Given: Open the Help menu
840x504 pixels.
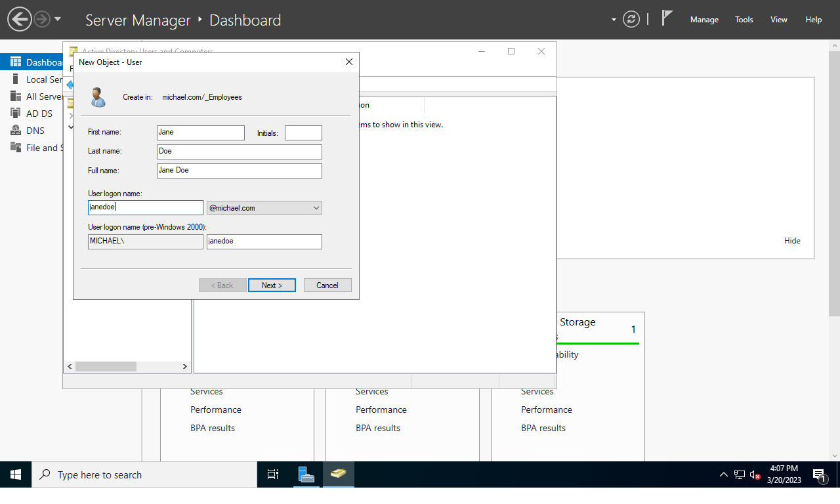Looking at the screenshot, I should [814, 20].
